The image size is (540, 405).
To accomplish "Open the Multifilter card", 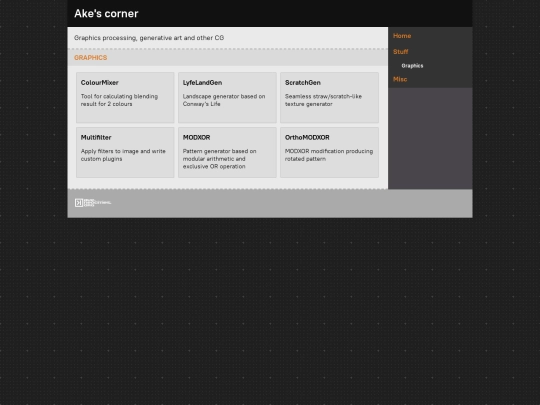I will [125, 153].
